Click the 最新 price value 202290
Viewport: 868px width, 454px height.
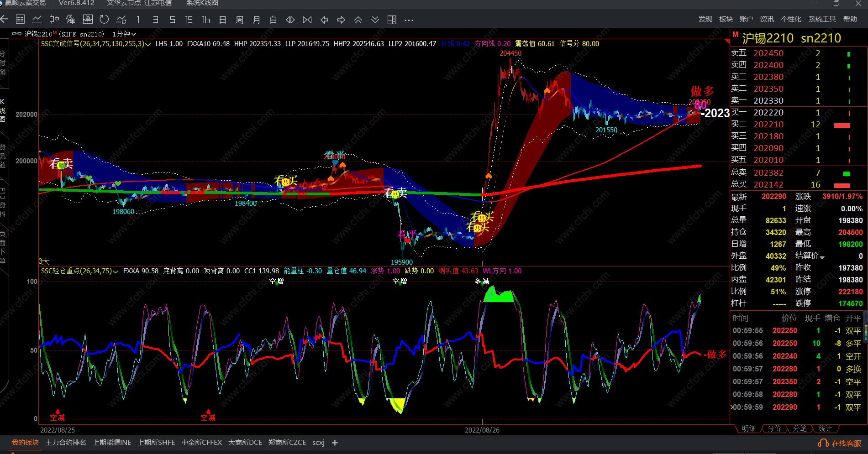[x=774, y=196]
